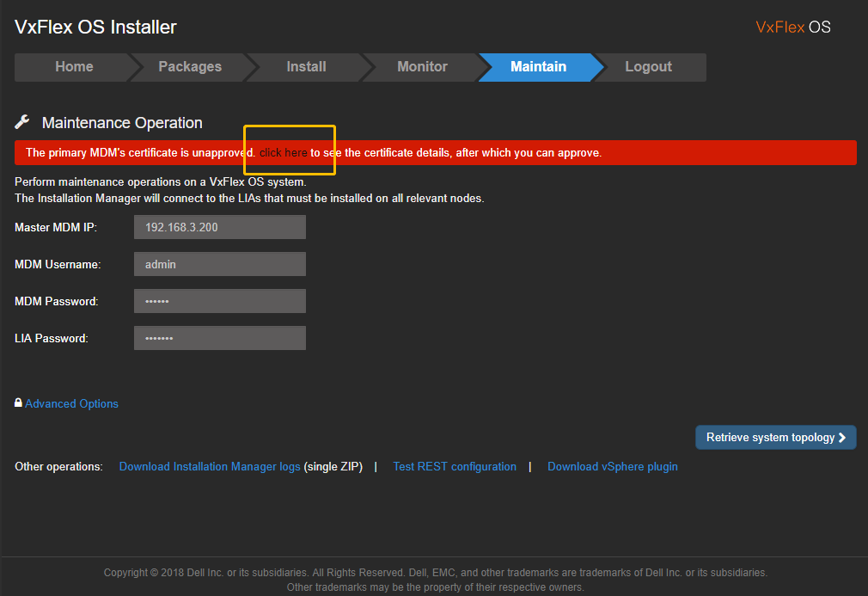
Task: Click Download vSphere plugin link
Action: [x=612, y=467]
